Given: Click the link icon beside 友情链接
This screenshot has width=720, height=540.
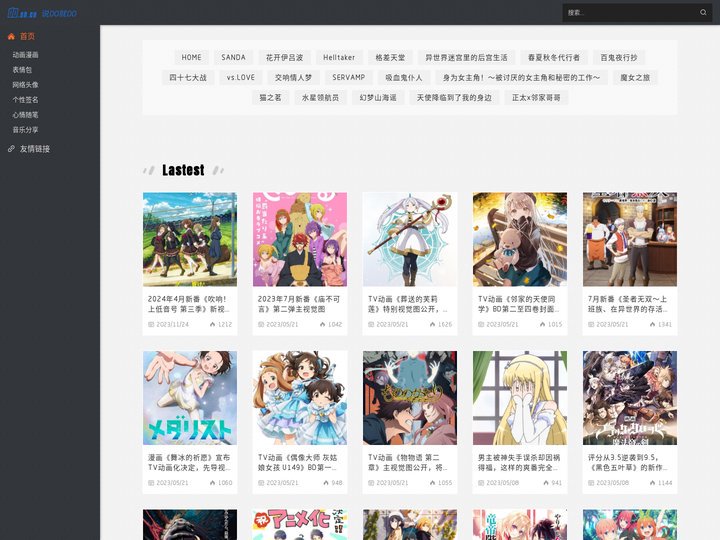Looking at the screenshot, I should 11,149.
